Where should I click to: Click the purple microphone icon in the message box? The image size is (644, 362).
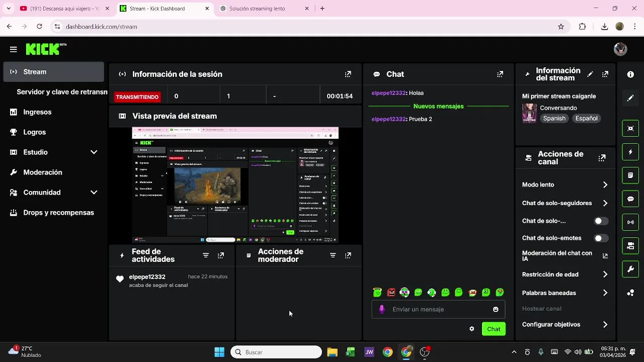pyautogui.click(x=382, y=309)
